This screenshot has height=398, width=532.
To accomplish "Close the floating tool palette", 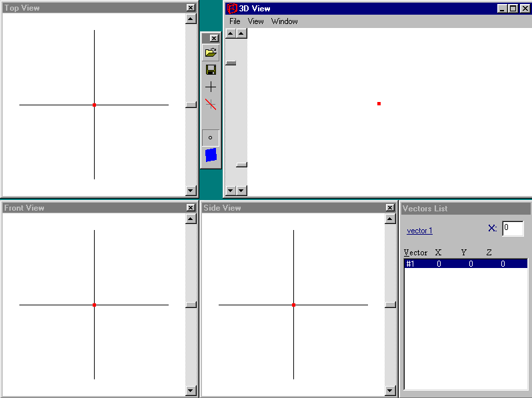I will pos(214,39).
